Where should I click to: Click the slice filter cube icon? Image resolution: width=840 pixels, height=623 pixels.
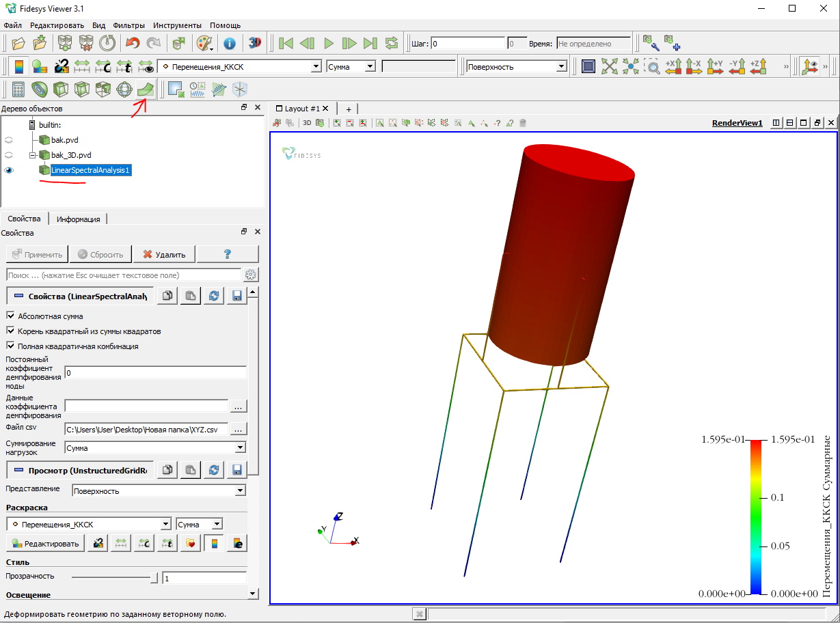pyautogui.click(x=82, y=89)
